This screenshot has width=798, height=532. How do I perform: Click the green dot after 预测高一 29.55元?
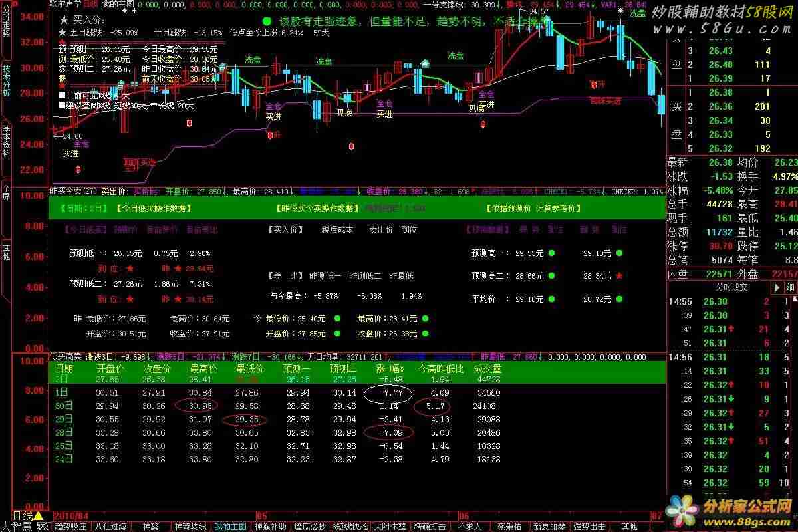(x=551, y=253)
